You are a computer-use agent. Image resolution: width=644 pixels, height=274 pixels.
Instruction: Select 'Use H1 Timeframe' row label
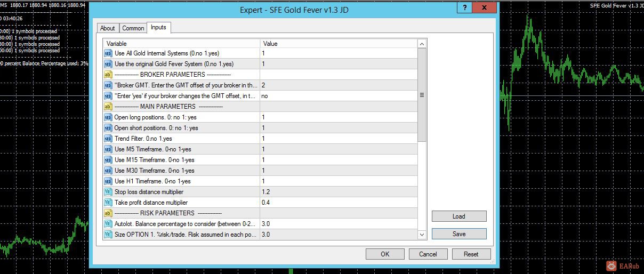152,181
